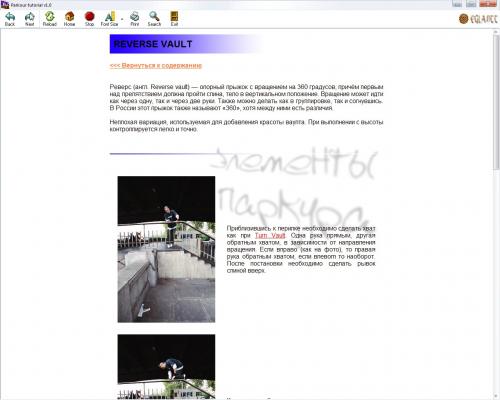This screenshot has height=400, width=500.
Task: Reload the current tutorial page
Action: pos(50,19)
